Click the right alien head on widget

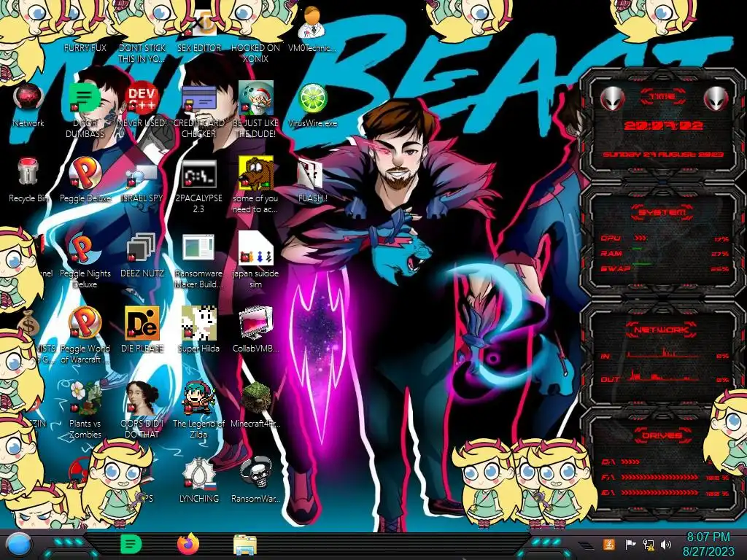pyautogui.click(x=716, y=99)
